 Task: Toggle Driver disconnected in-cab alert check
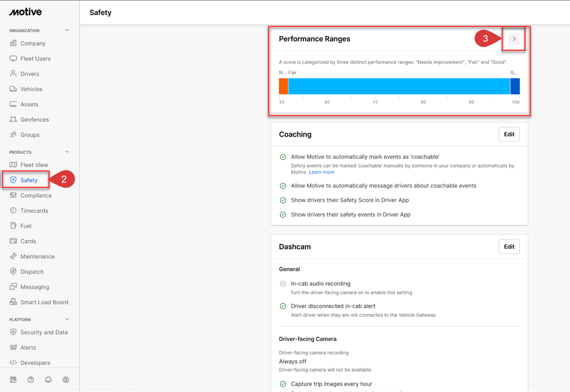(x=283, y=306)
